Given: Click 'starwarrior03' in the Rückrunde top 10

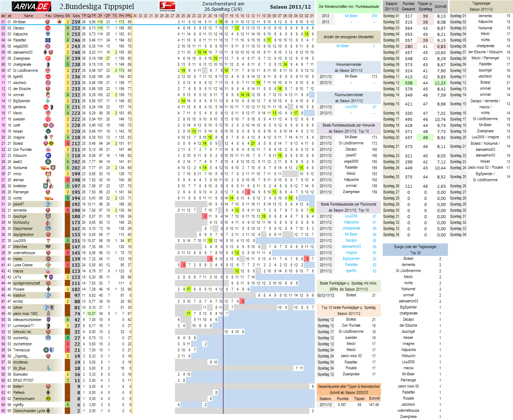Looking at the screenshot, I should click(351, 247).
